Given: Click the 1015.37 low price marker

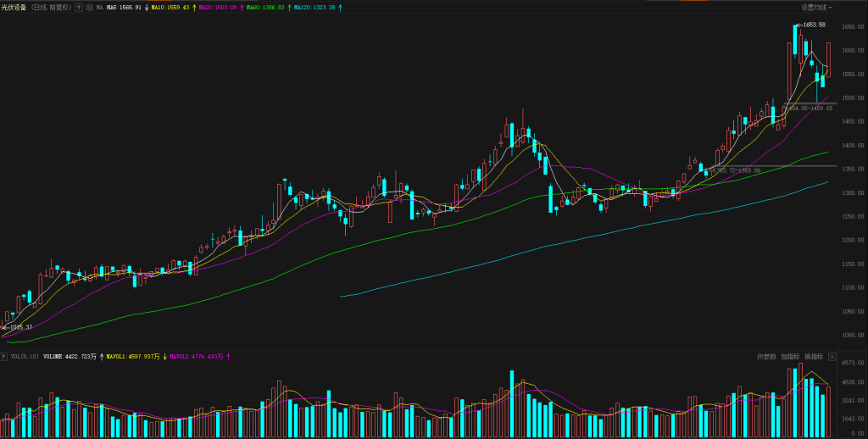Looking at the screenshot, I should tap(19, 327).
